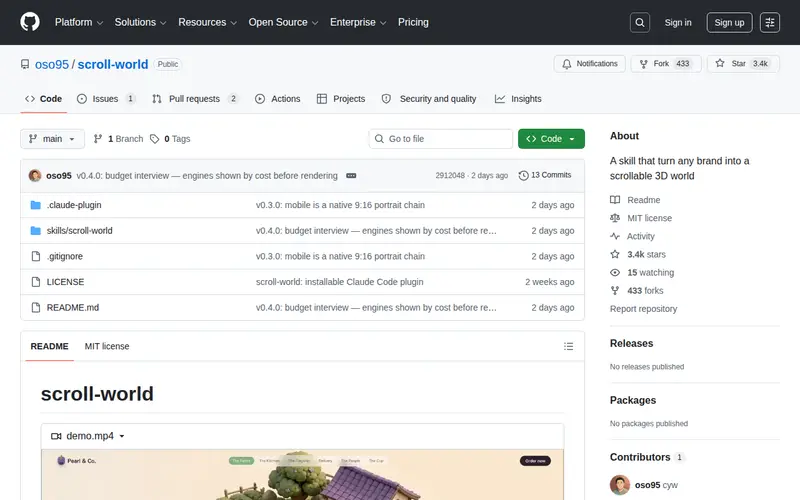Click the repository icon before oso95
The image size is (800, 500).
click(x=25, y=64)
